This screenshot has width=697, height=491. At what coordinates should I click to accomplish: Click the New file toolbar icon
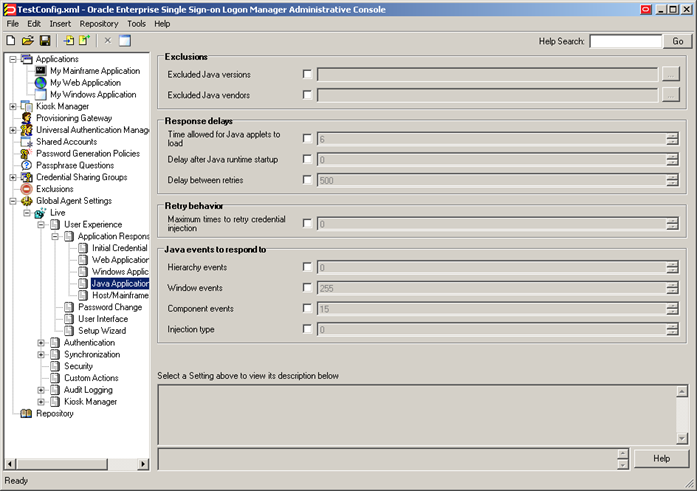11,41
